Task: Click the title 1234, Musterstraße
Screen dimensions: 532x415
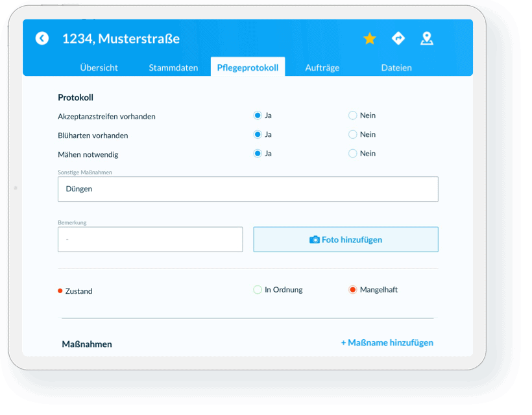Action: point(121,39)
